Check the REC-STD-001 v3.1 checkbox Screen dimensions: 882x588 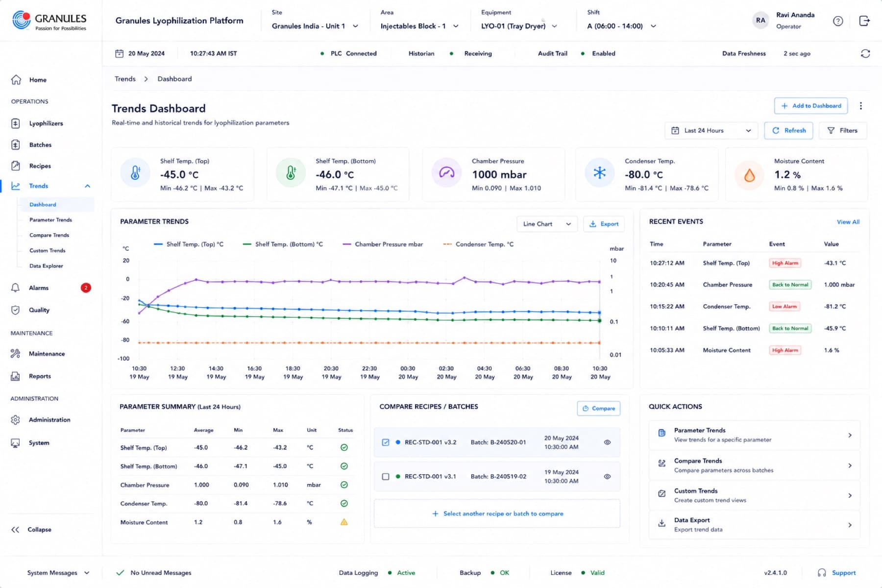click(386, 476)
